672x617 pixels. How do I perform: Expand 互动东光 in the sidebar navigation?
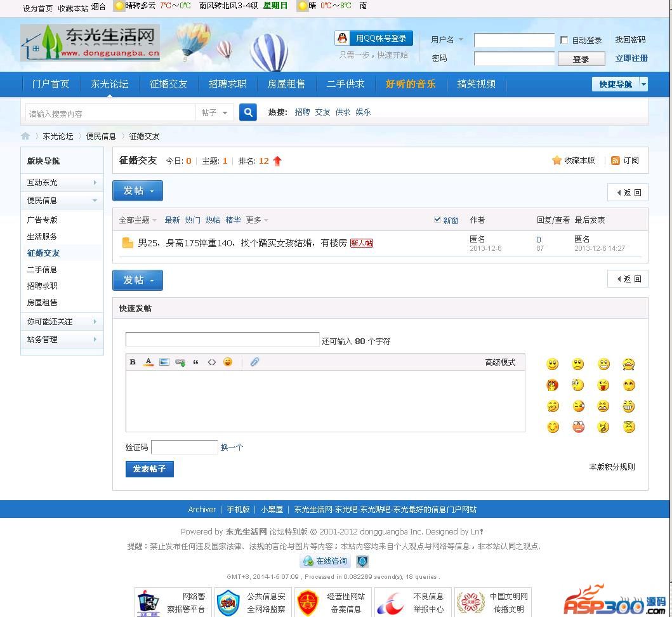[62, 183]
